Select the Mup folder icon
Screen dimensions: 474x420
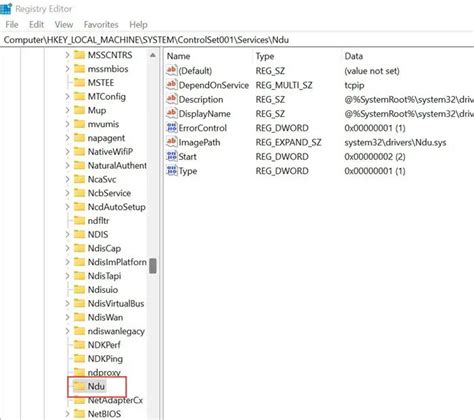[79, 110]
